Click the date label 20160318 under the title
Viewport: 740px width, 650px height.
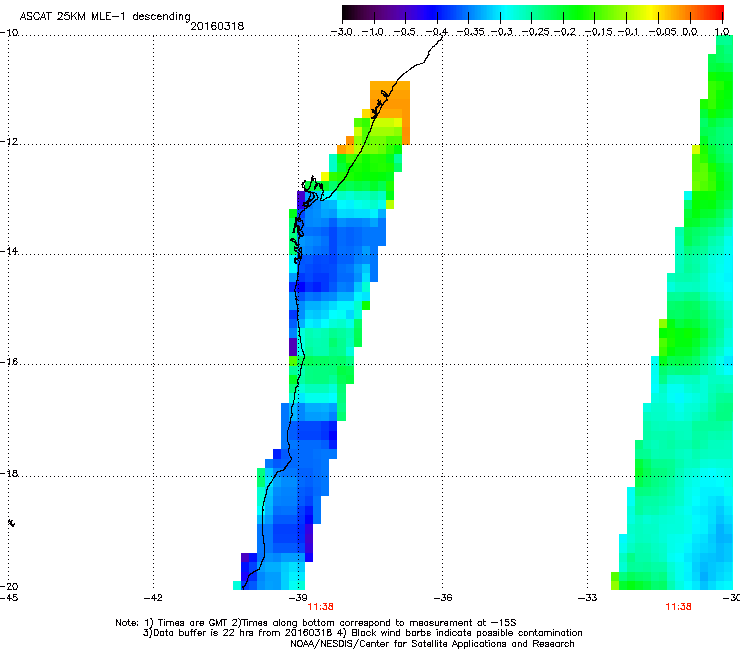point(217,26)
